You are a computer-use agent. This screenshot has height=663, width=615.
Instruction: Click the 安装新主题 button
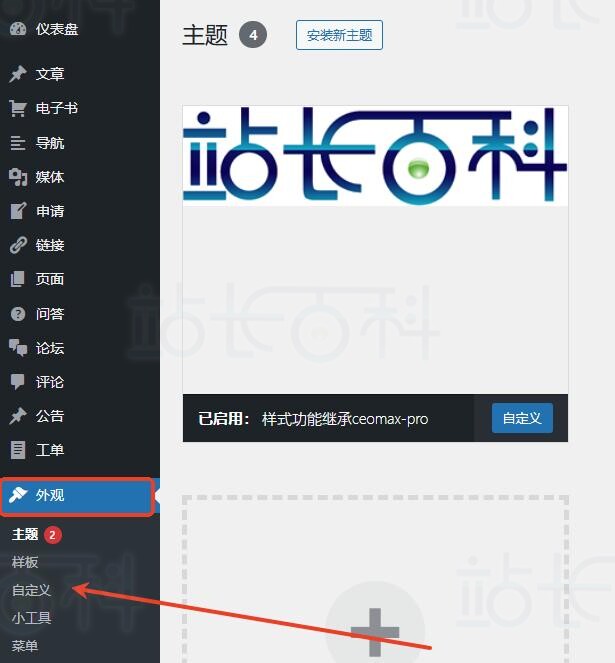point(339,35)
